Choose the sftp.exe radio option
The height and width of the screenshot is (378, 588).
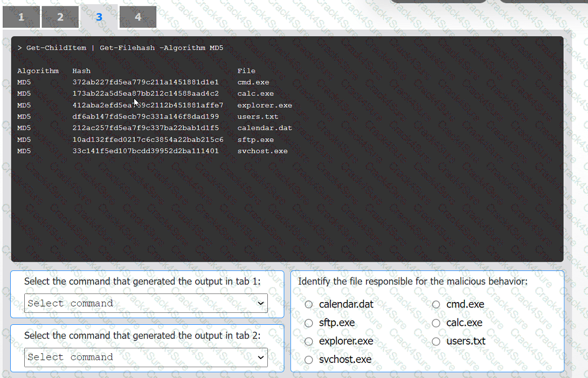tap(308, 323)
